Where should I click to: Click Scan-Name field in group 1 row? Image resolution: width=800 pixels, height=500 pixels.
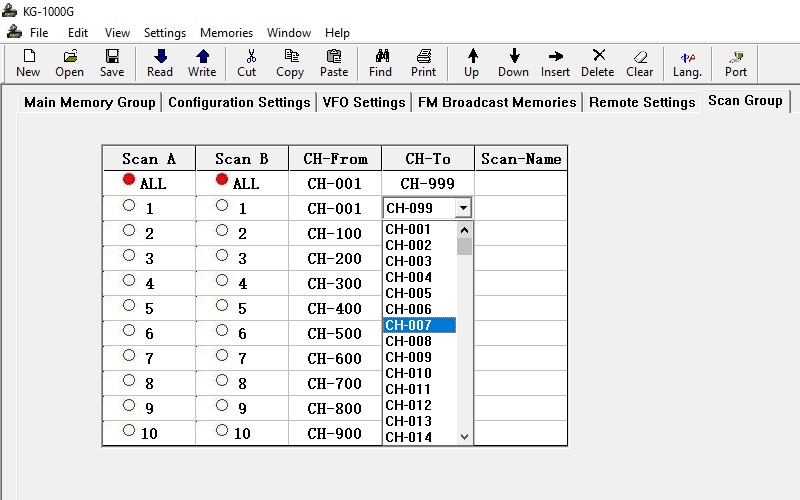click(x=521, y=208)
